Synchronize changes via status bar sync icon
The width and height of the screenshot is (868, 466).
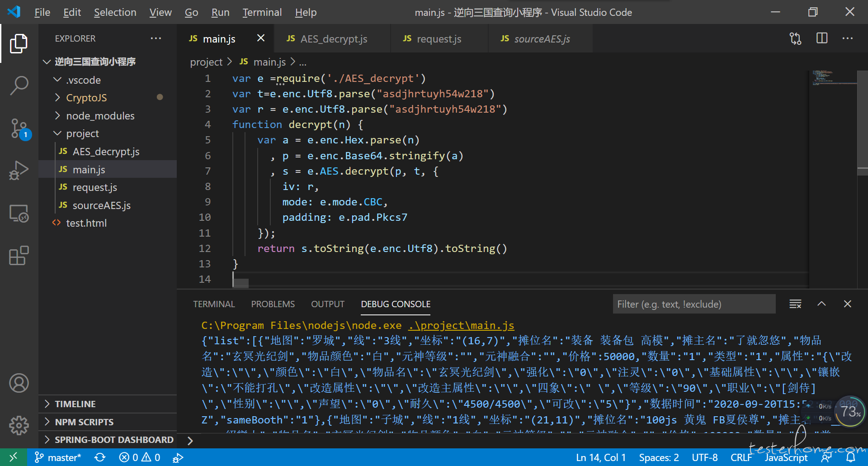point(100,457)
